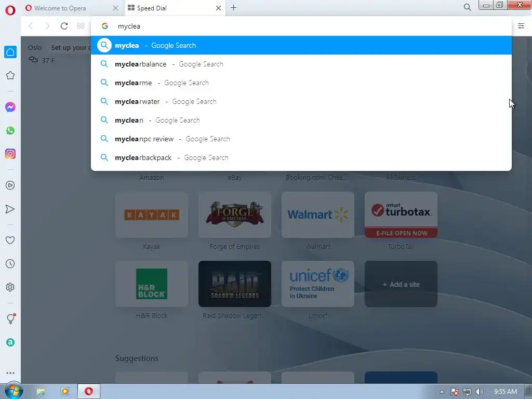The width and height of the screenshot is (532, 399).
Task: Open the volume speaker tray icon
Action: pos(479,392)
